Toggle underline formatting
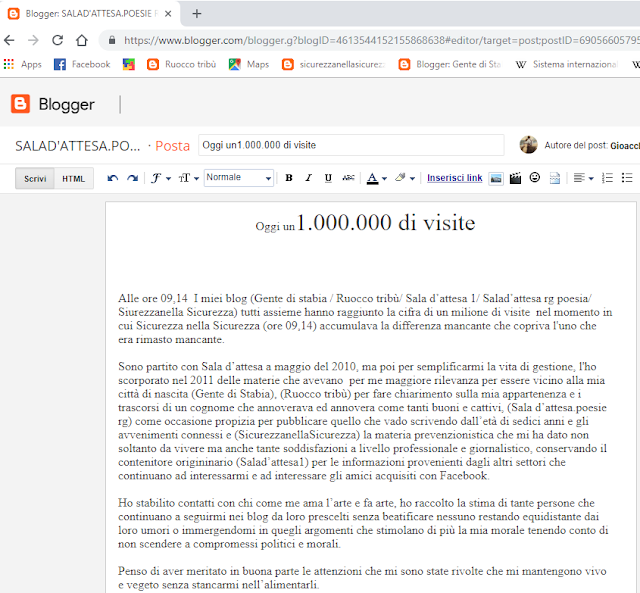Viewport: 640px width, 593px height. coord(328,178)
